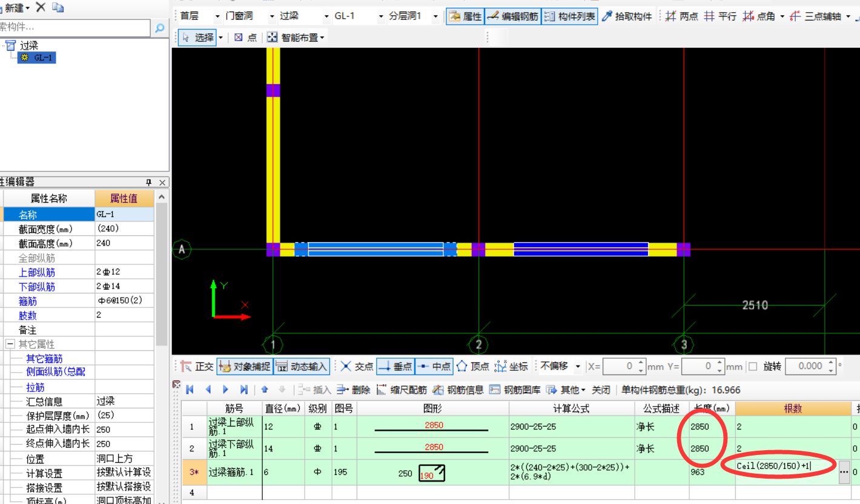Viewport: 860px width, 504px height.
Task: Toggle the 中点 midpoint snap
Action: [x=434, y=366]
